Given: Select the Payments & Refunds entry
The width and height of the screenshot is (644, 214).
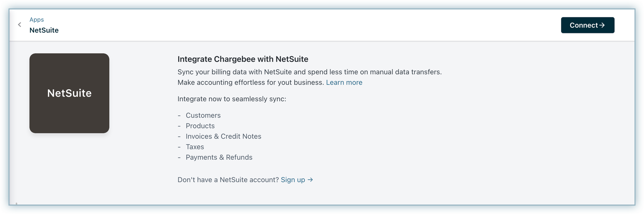Looking at the screenshot, I should click(x=219, y=157).
